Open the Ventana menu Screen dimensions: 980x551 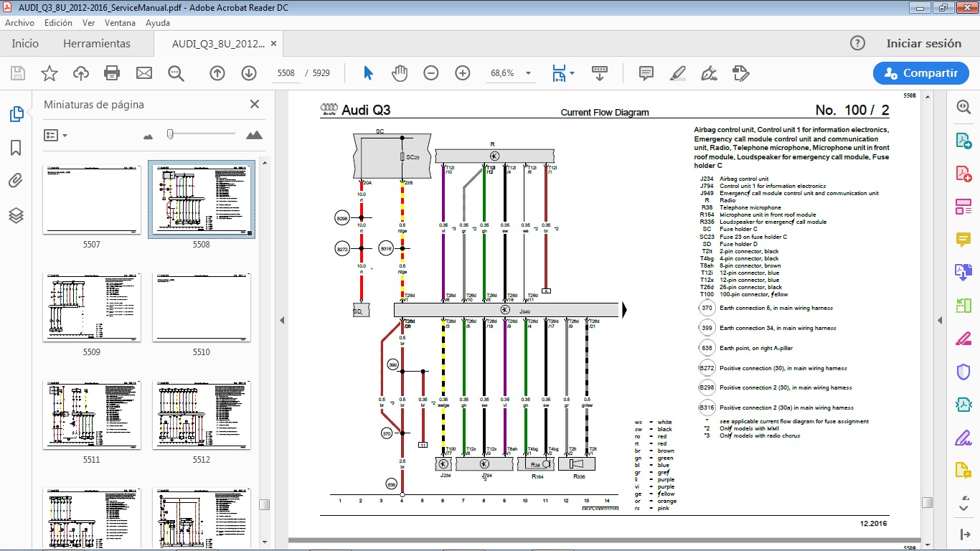pos(120,23)
